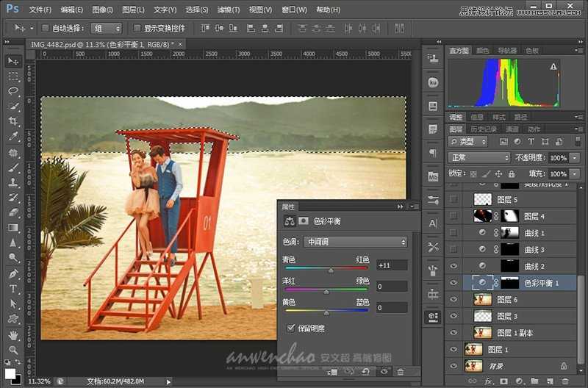Open the auto-select 组 dropdown
The width and height of the screenshot is (588, 388).
(107, 28)
